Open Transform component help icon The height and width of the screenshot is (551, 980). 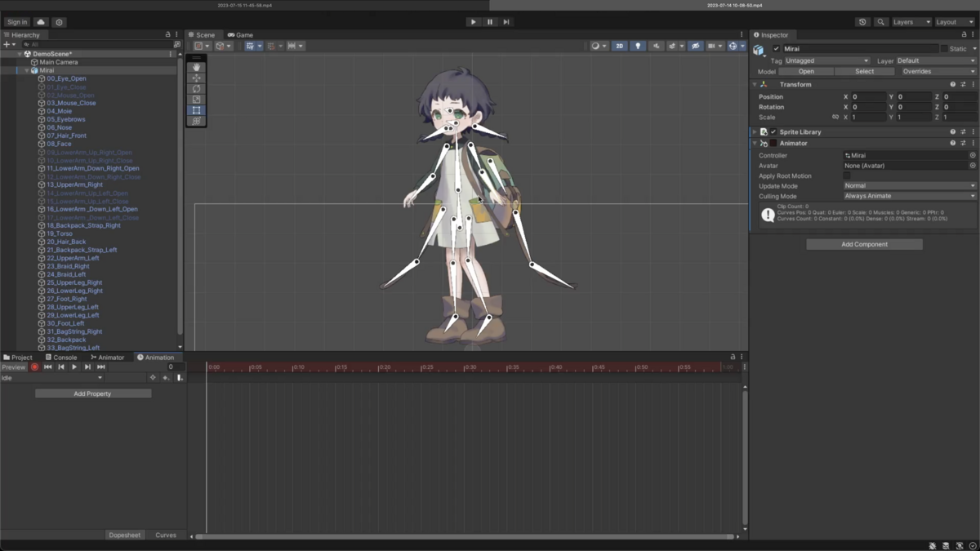click(x=952, y=85)
